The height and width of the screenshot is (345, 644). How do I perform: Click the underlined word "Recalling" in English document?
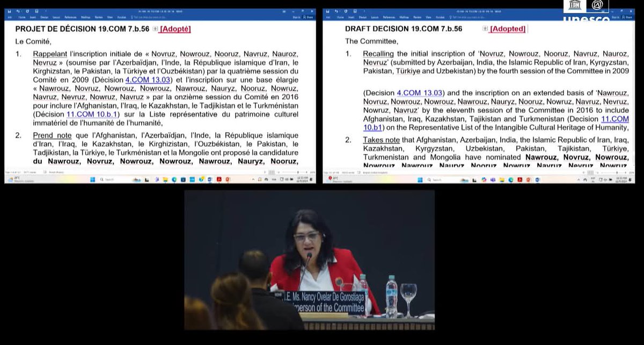click(378, 54)
